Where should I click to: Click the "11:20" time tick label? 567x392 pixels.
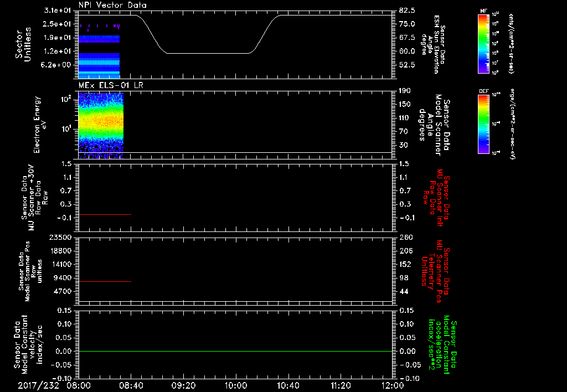pyautogui.click(x=340, y=386)
